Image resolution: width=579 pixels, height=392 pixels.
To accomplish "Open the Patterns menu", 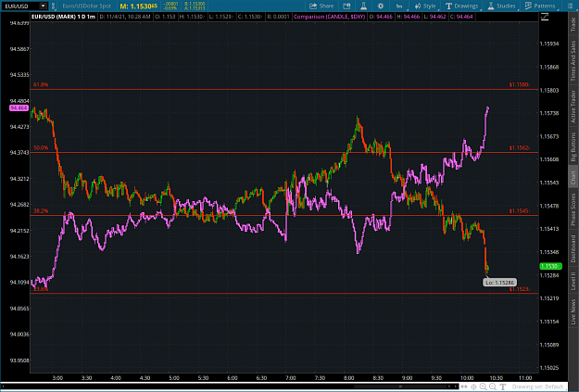I will click(x=540, y=6).
